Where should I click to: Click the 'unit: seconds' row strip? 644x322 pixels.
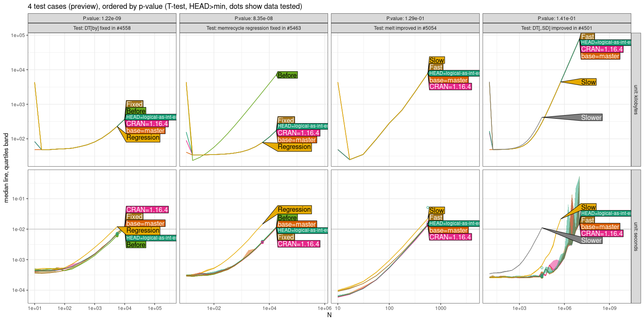(636, 236)
